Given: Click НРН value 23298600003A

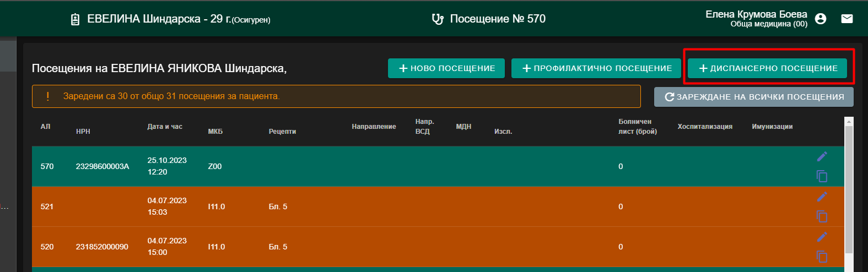Looking at the screenshot, I should point(103,166).
